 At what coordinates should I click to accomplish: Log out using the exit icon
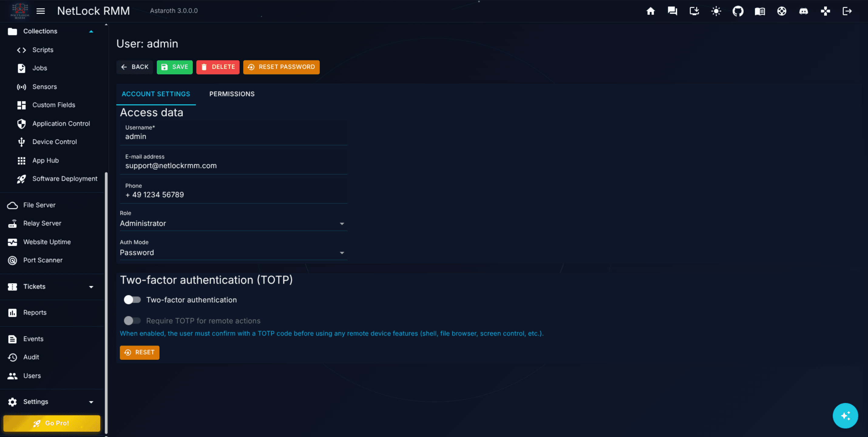click(847, 11)
